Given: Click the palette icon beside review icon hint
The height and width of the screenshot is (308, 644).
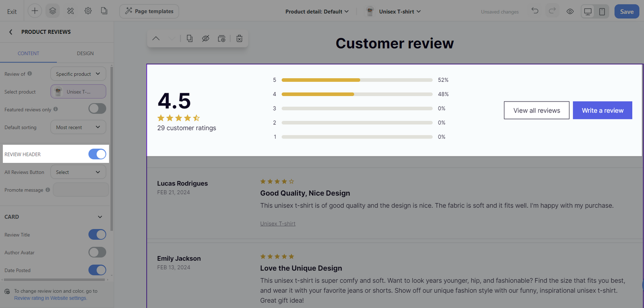Looking at the screenshot, I should click(x=7, y=291).
